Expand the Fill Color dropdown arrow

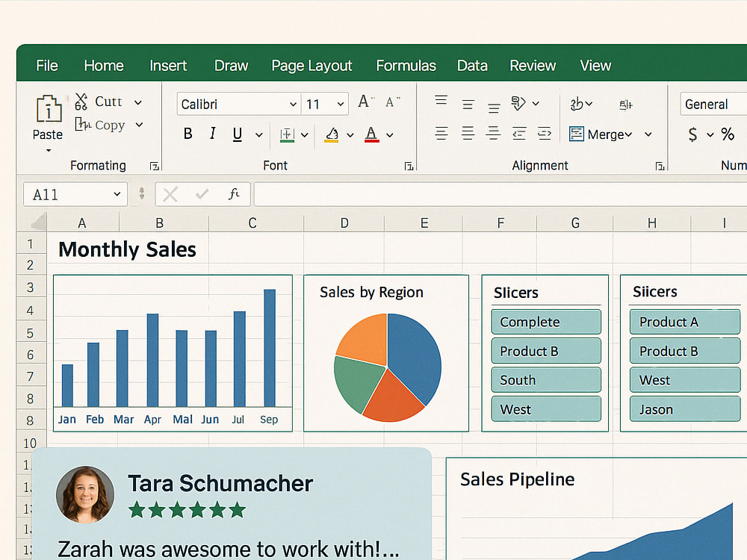tap(350, 135)
